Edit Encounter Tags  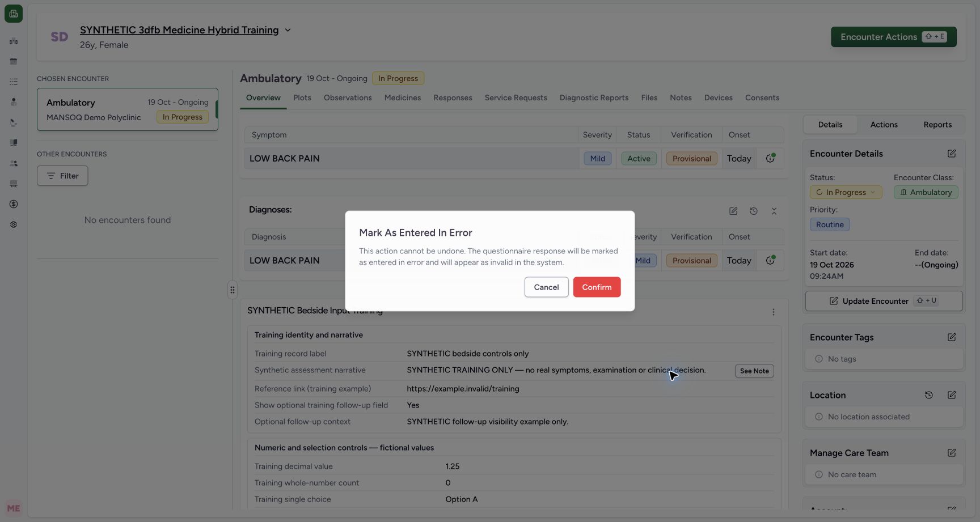(952, 337)
